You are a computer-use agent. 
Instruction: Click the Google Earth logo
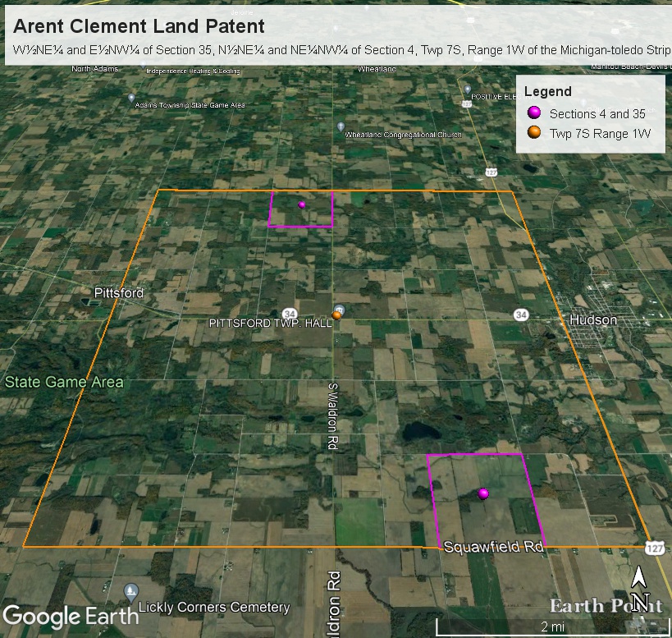53,615
